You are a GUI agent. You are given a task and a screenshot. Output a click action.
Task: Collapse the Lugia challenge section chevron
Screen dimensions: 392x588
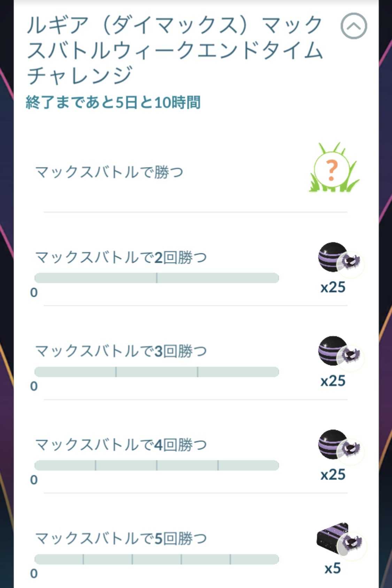point(353,26)
